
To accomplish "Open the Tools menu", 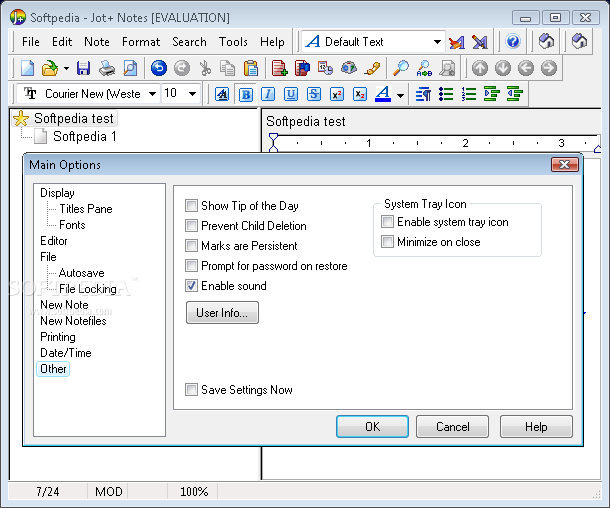I will coord(233,42).
